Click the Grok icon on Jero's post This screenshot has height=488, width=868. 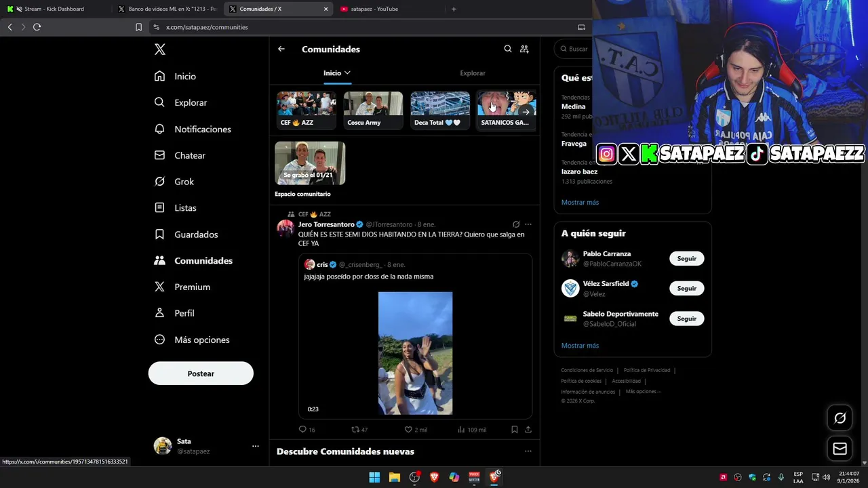coord(516,224)
